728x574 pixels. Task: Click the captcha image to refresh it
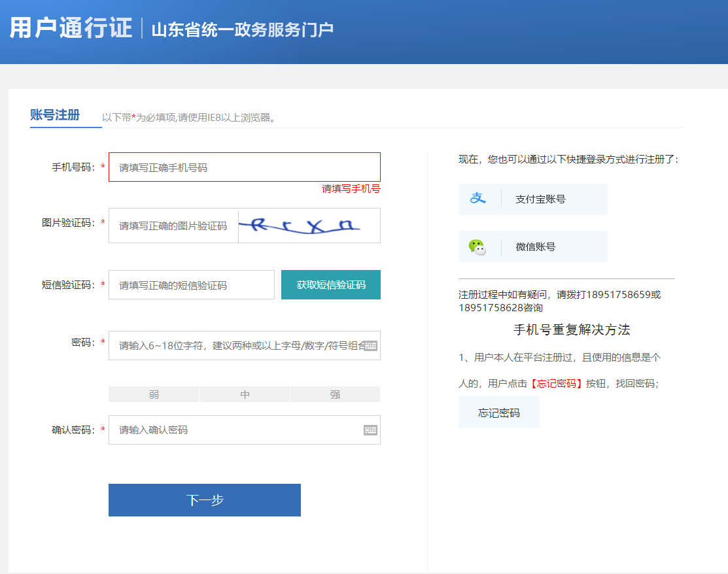tap(309, 226)
